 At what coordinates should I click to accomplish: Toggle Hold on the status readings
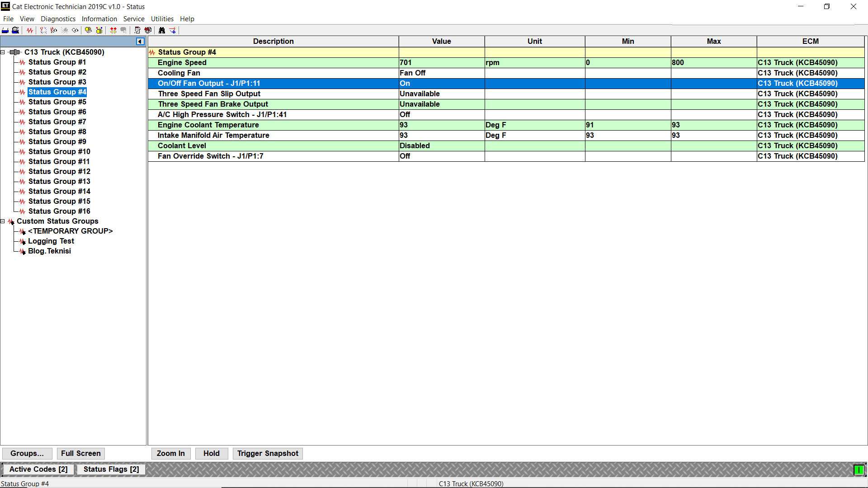coord(211,453)
